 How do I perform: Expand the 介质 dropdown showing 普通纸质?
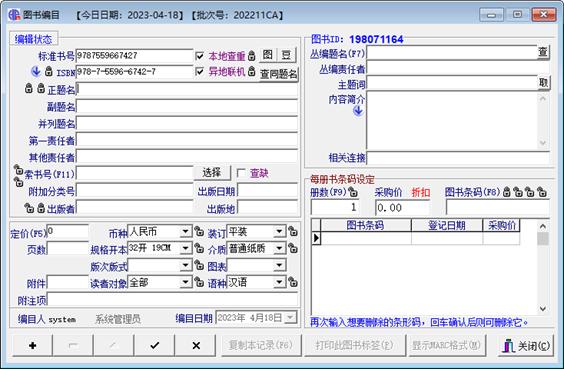(x=279, y=248)
